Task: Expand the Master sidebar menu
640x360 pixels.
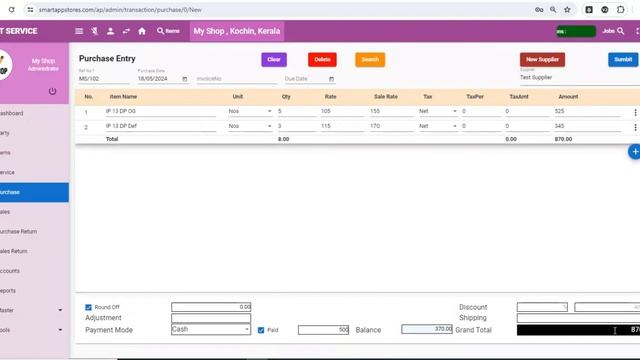Action: [x=33, y=310]
